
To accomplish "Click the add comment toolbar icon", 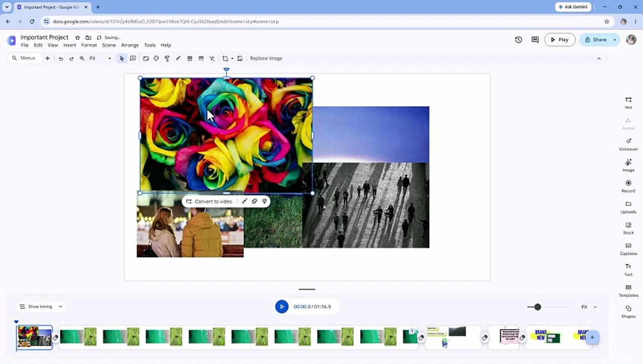I will click(x=133, y=59).
